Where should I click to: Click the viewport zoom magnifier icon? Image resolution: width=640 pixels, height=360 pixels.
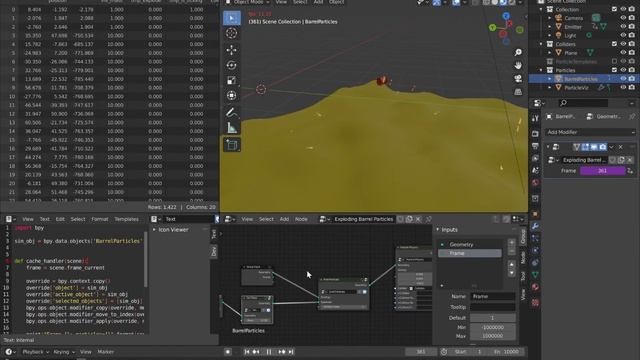[x=518, y=52]
